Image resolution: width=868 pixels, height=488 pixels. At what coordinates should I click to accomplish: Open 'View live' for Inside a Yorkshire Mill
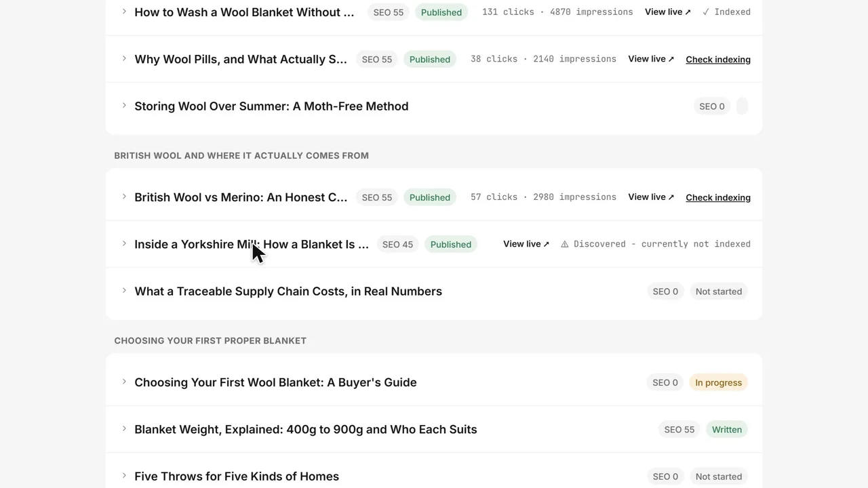click(526, 244)
